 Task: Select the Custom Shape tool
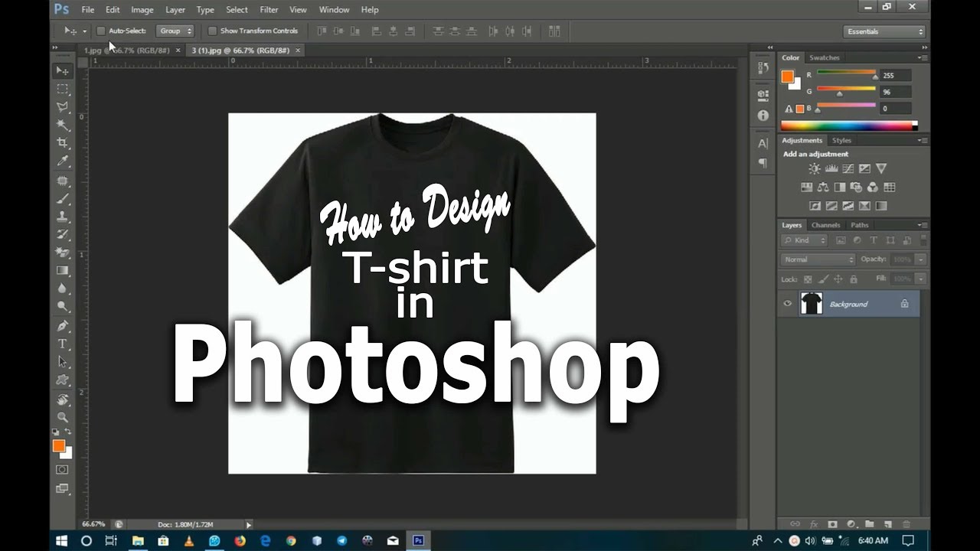point(62,380)
